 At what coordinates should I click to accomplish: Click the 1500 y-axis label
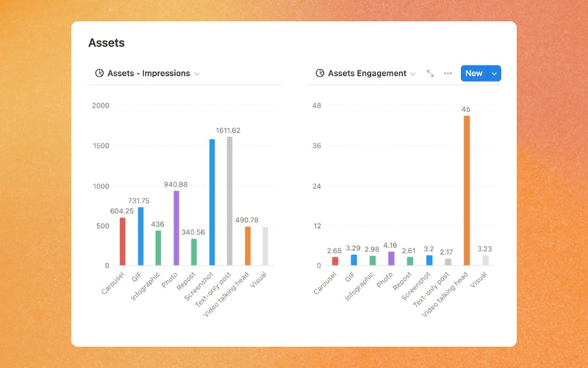[101, 146]
